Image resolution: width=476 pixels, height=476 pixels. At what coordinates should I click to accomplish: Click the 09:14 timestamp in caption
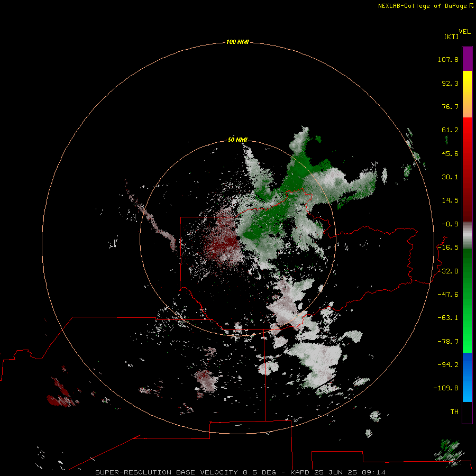pos(373,472)
